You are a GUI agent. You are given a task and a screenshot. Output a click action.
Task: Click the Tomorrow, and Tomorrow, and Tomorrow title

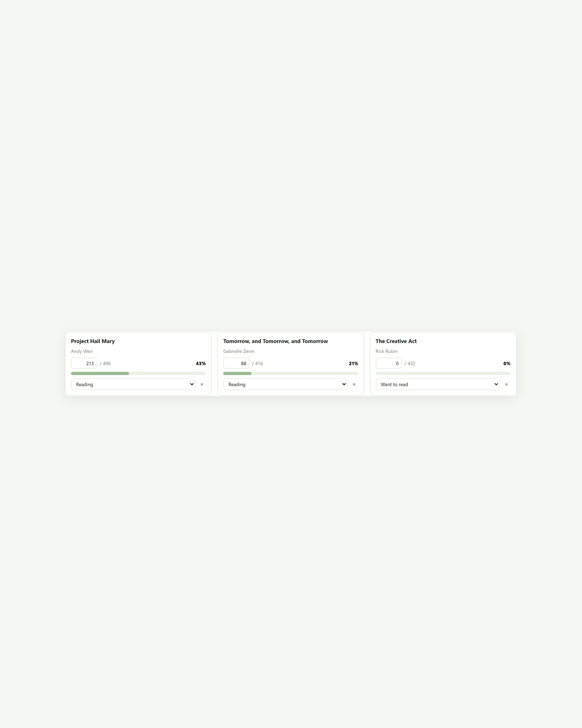275,341
